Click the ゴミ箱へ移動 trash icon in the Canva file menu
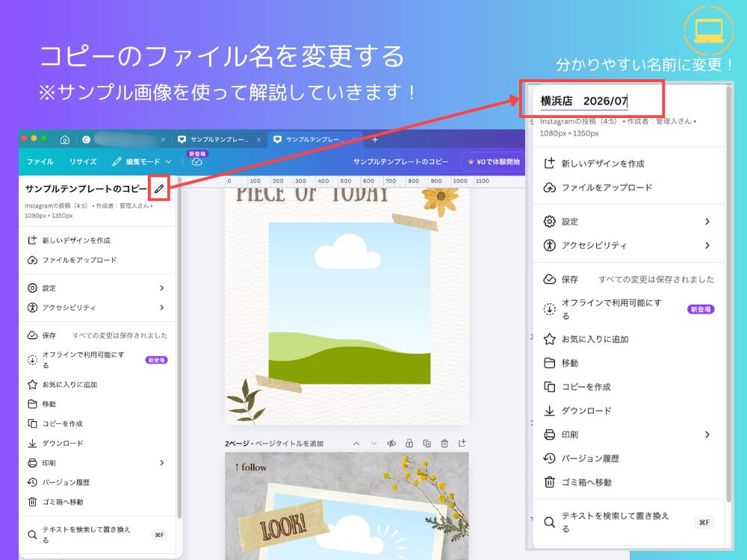This screenshot has width=747, height=560. 32,502
